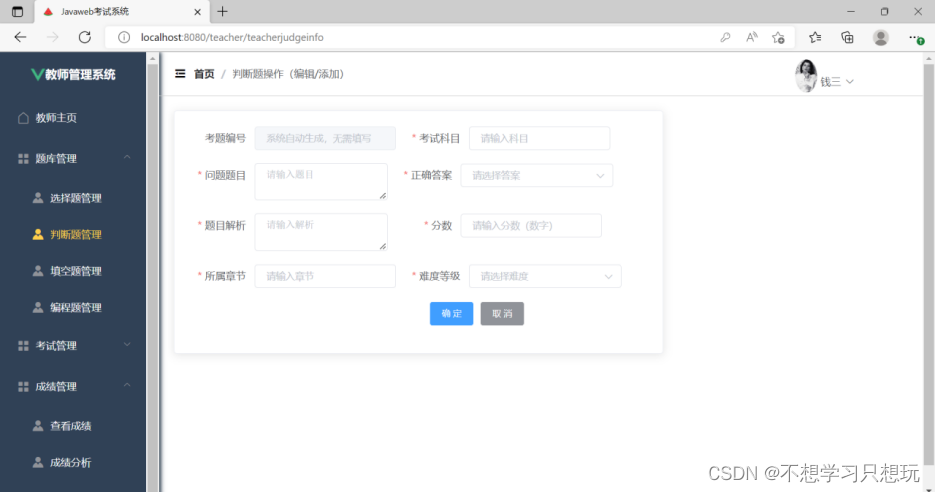
Task: Click the 考试科目 input field
Action: click(540, 138)
